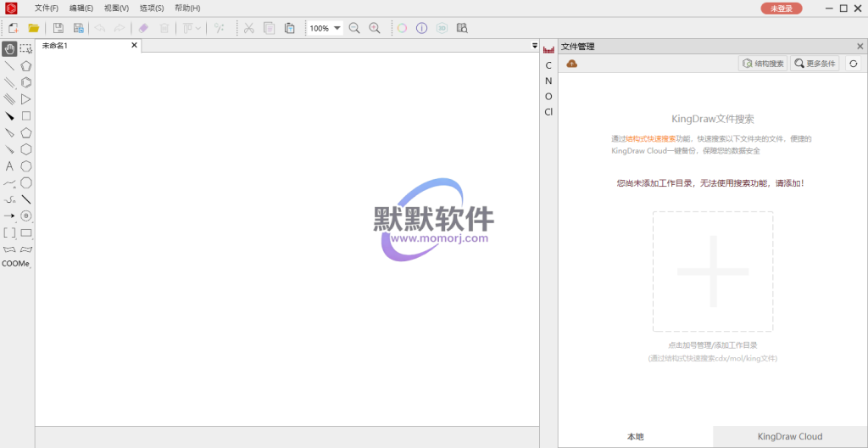
Task: Click the open folder icon
Action: coord(34,28)
